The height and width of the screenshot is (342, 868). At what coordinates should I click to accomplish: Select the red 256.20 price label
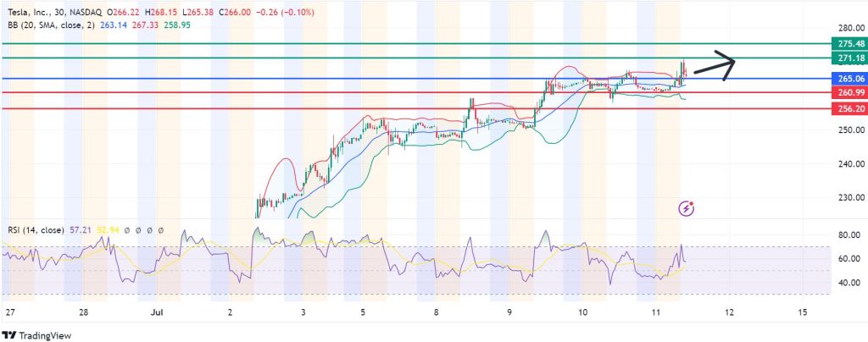coord(849,109)
